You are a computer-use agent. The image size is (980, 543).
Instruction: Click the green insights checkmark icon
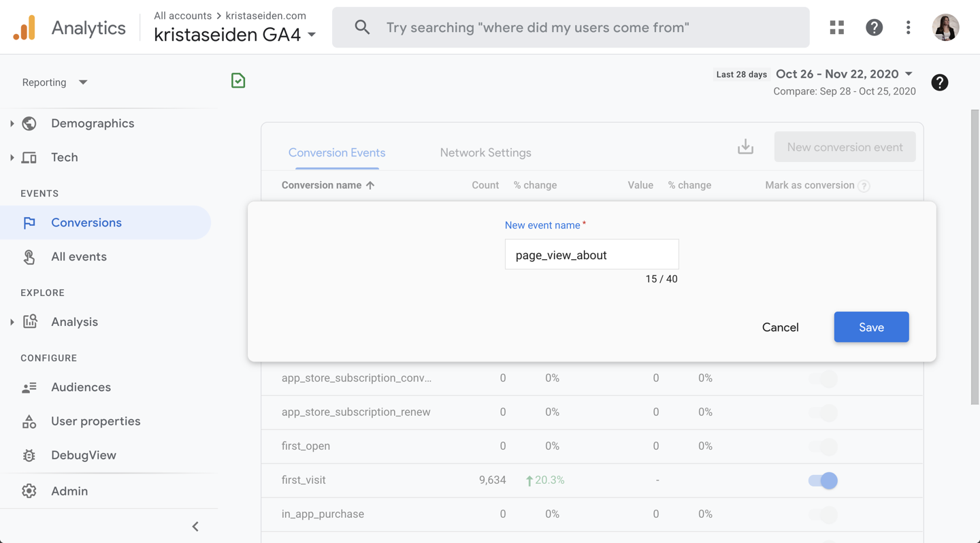tap(238, 81)
